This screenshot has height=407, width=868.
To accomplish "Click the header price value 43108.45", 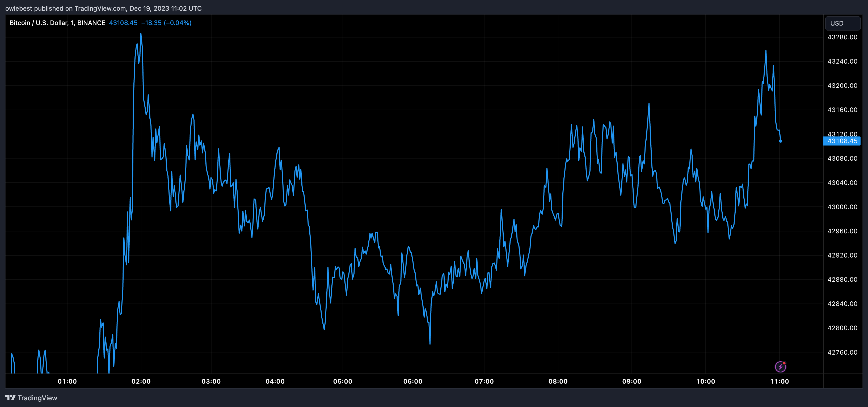I will click(123, 23).
